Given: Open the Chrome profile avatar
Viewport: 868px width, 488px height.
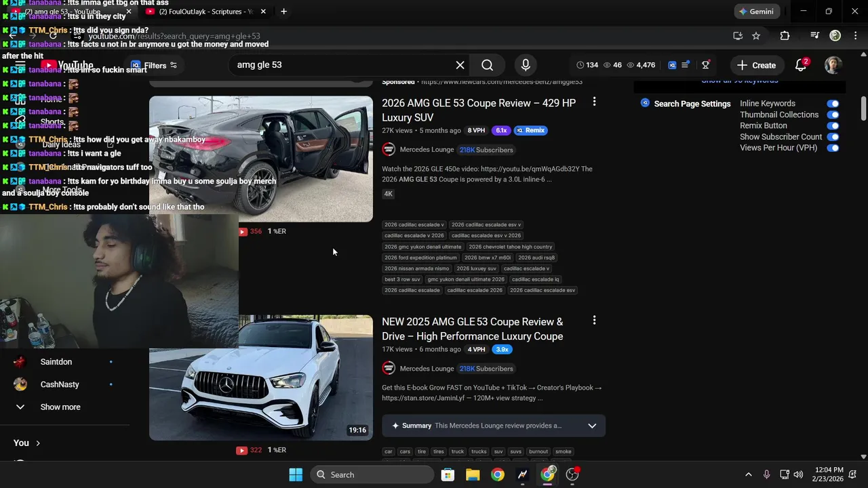Looking at the screenshot, I should 835,36.
